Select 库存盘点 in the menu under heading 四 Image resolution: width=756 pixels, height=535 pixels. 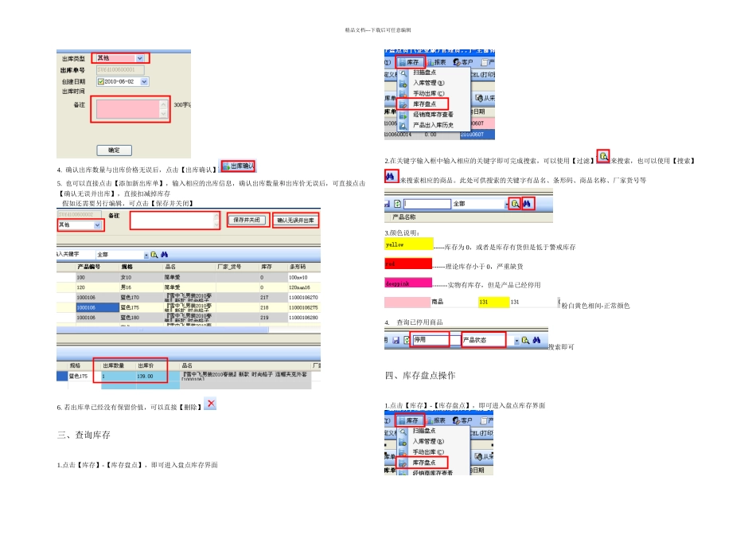424,463
